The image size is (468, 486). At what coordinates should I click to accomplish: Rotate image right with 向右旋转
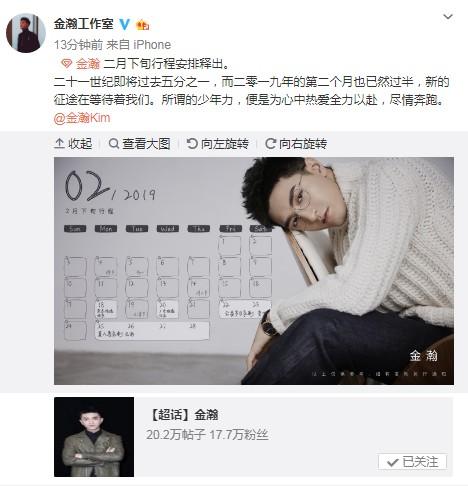(x=296, y=144)
